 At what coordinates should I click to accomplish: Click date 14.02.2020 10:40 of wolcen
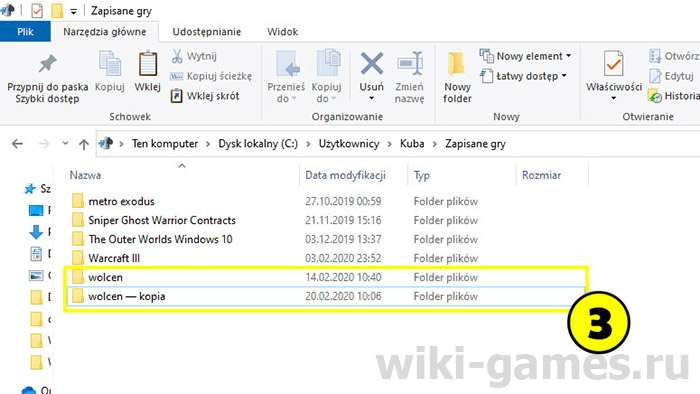coord(343,277)
